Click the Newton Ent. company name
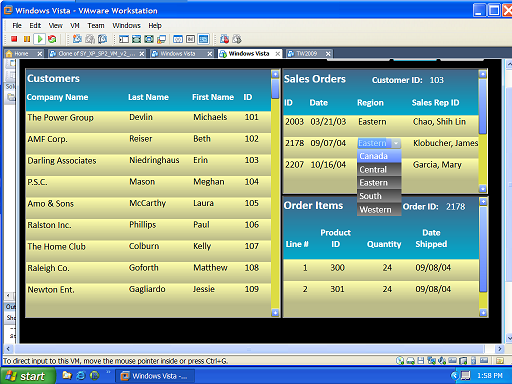This screenshot has height=384, width=512. (51, 289)
